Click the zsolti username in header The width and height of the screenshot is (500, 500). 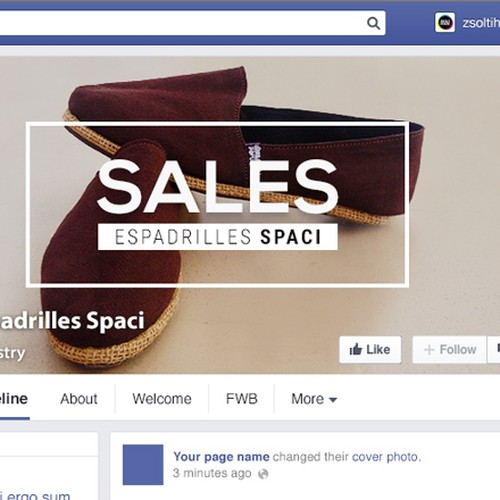coord(481,23)
